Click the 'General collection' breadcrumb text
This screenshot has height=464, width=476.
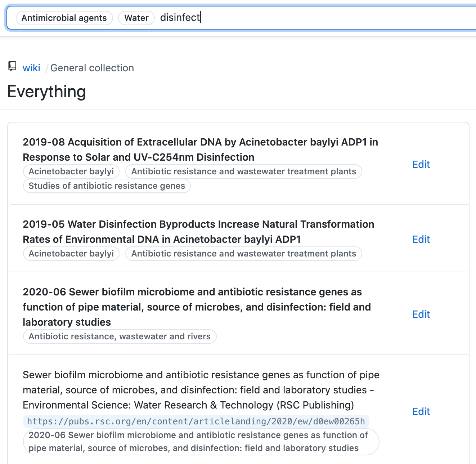pos(92,68)
